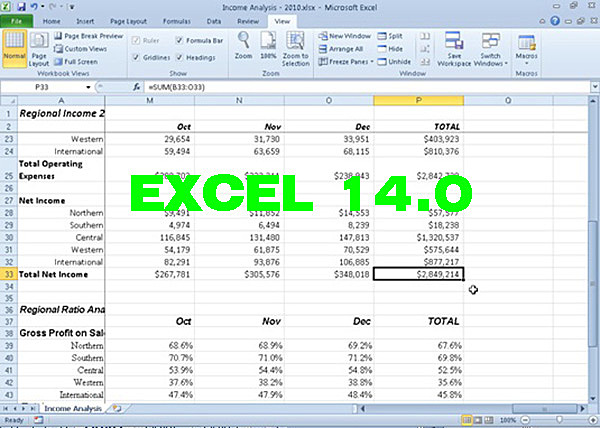Split the worksheet window
The height and width of the screenshot is (428, 600).
(390, 36)
